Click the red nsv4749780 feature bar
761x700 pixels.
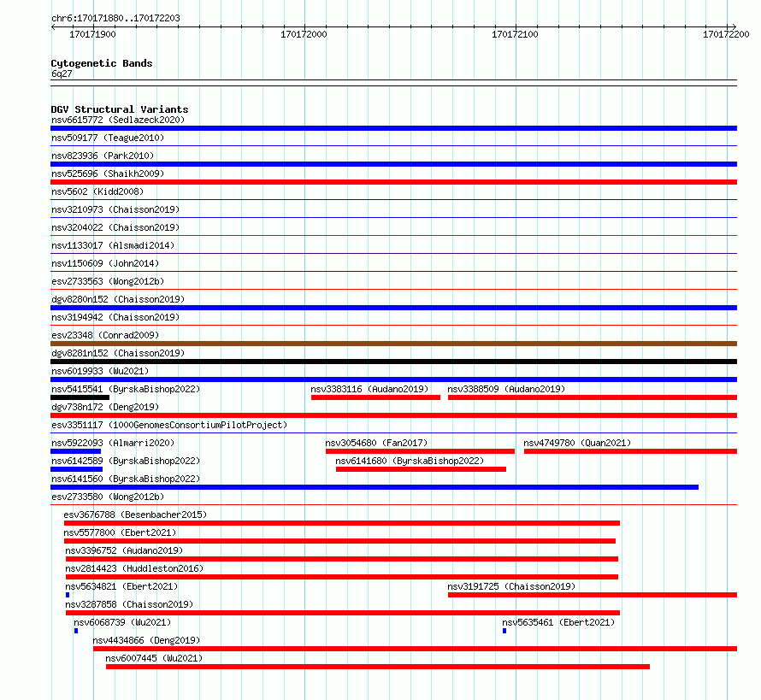tap(630, 451)
